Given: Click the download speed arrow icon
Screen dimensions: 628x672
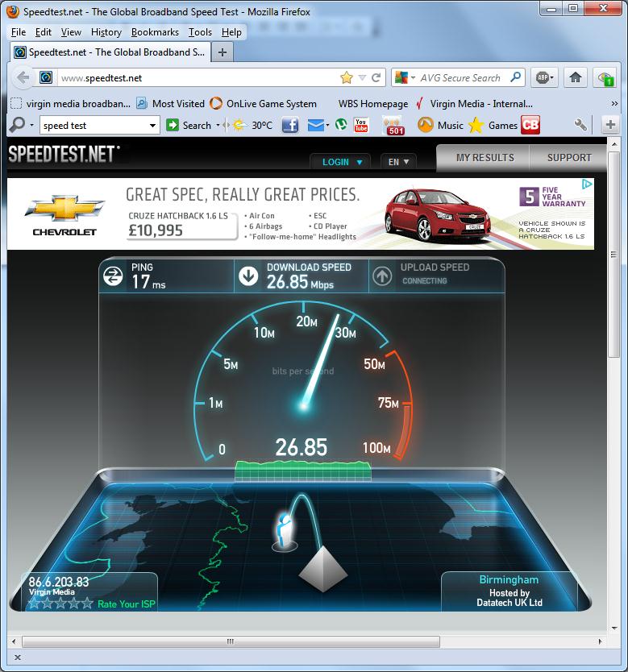Looking at the screenshot, I should (x=248, y=276).
